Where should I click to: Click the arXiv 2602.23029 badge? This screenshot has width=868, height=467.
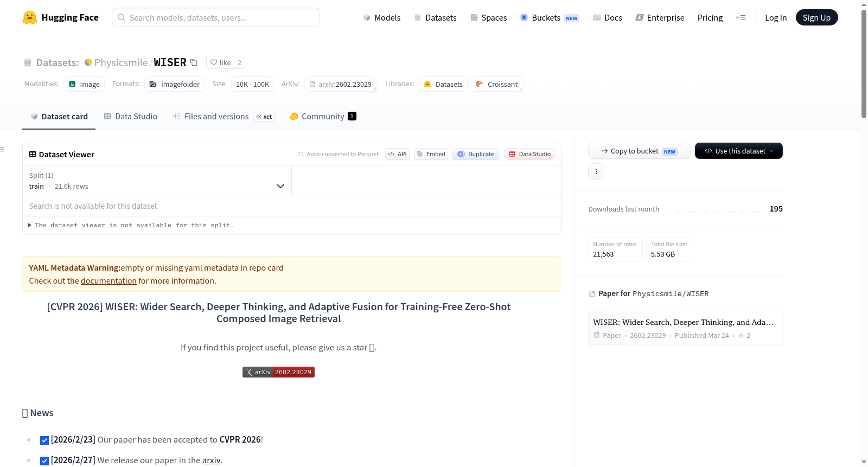coord(278,372)
